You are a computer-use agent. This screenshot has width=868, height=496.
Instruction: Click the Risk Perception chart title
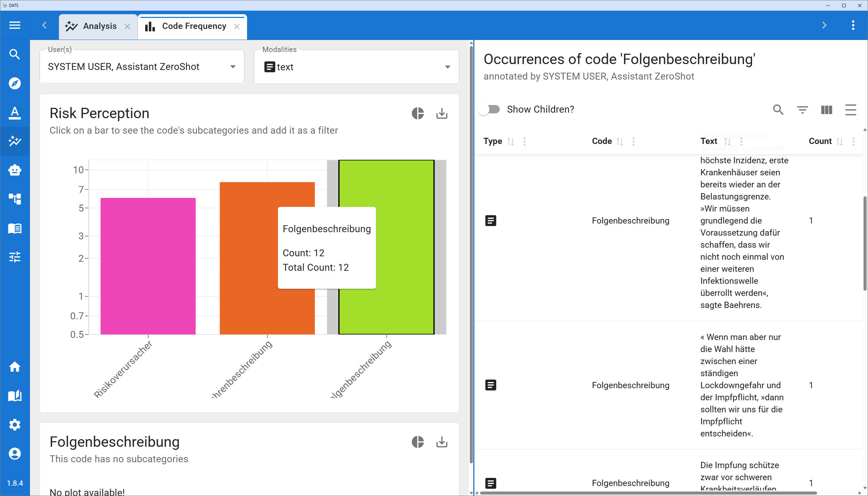pyautogui.click(x=99, y=113)
